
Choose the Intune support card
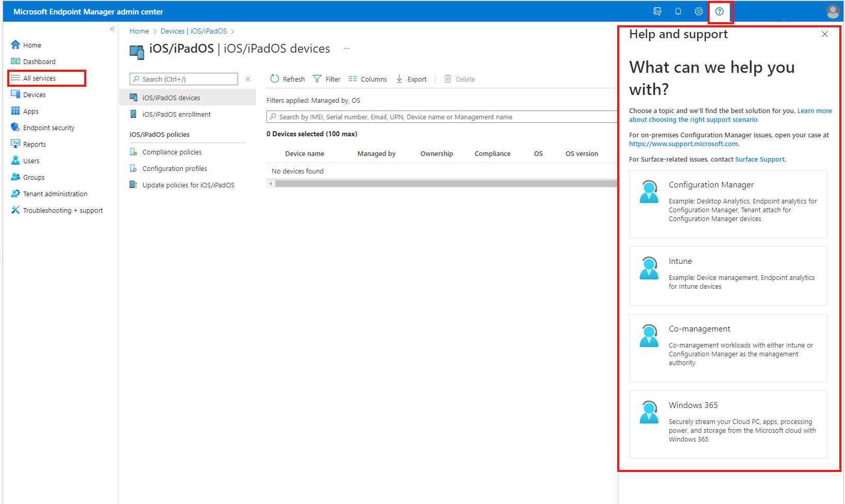coord(728,276)
